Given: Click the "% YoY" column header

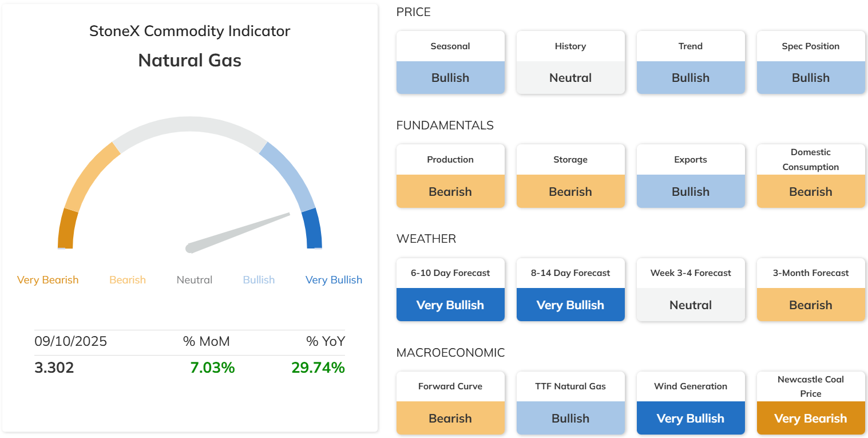Looking at the screenshot, I should pyautogui.click(x=326, y=342).
